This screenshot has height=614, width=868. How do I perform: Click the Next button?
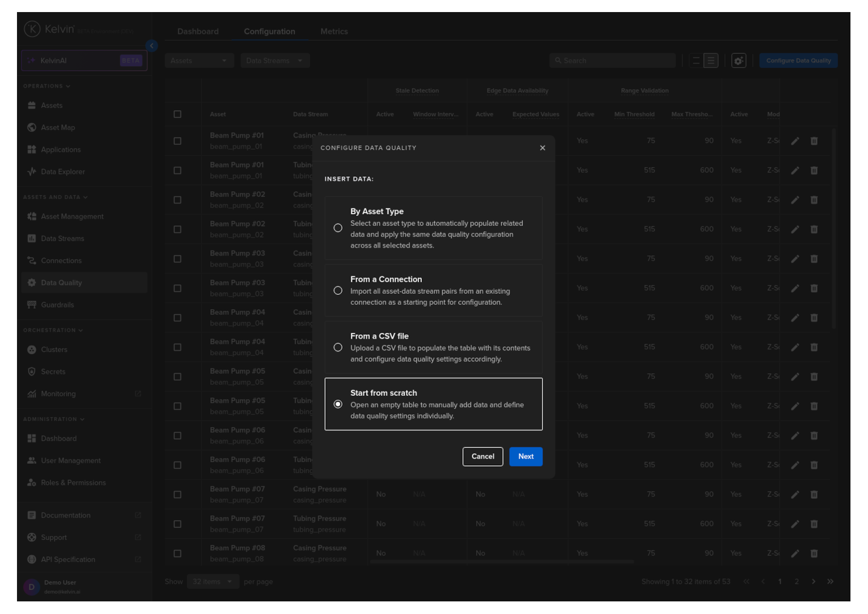point(526,457)
